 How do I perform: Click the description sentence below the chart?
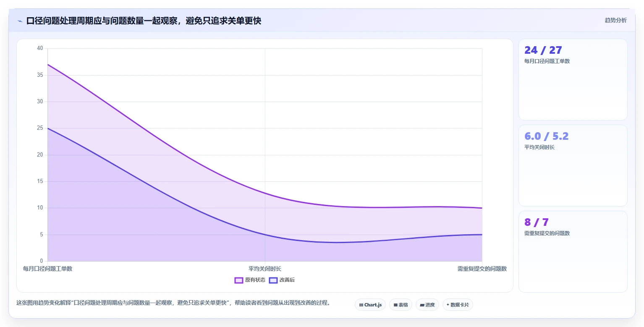pyautogui.click(x=173, y=303)
